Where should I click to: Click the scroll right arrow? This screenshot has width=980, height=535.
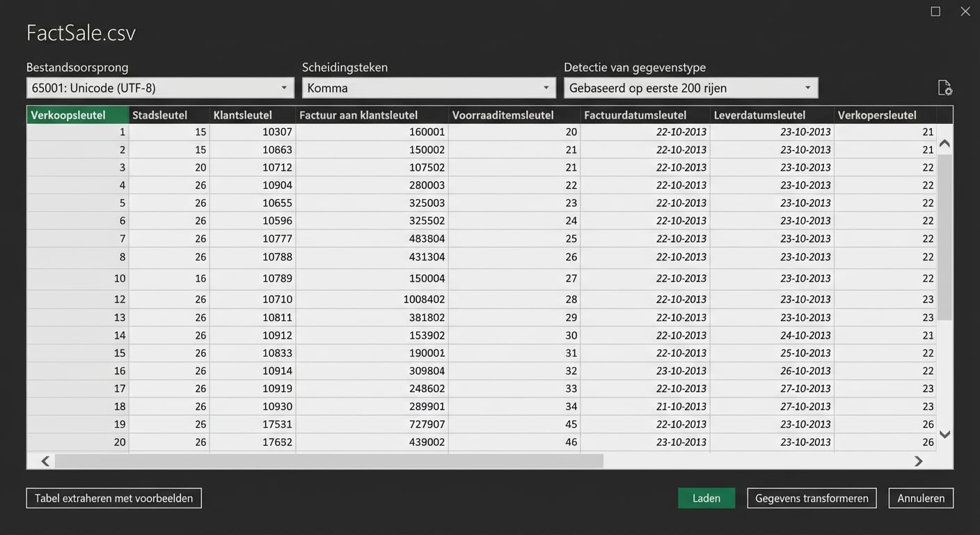click(918, 460)
